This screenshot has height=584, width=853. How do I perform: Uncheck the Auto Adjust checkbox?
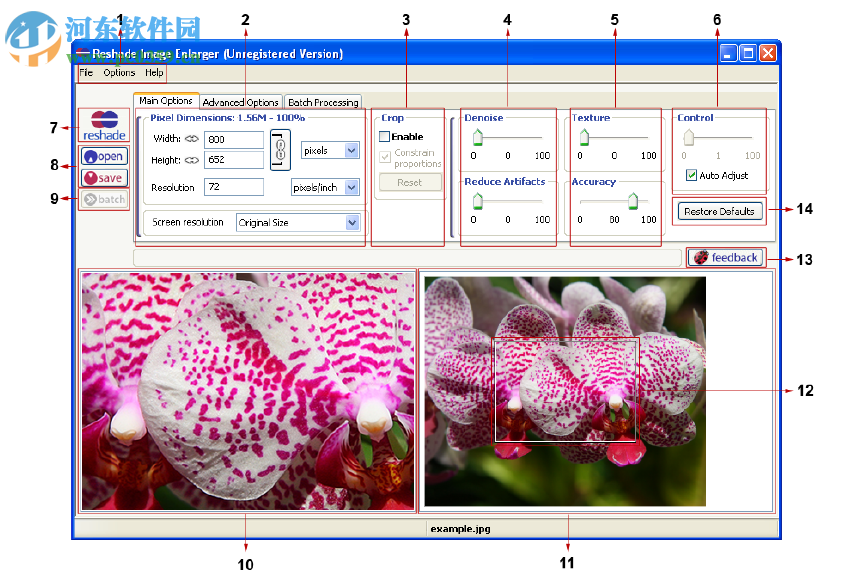click(x=691, y=175)
